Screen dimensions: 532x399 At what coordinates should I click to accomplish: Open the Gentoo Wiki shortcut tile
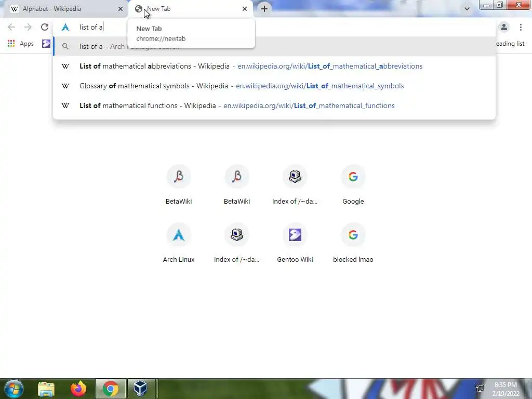click(x=295, y=243)
